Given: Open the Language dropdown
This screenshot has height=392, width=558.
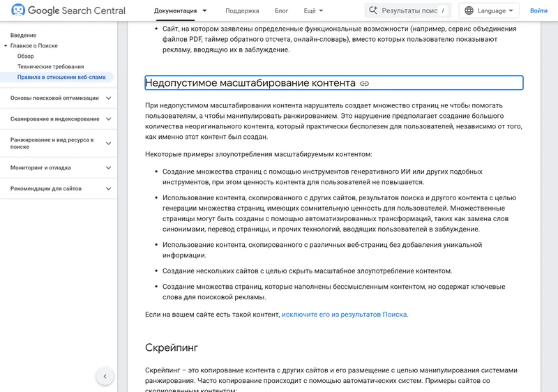Looking at the screenshot, I should point(489,10).
